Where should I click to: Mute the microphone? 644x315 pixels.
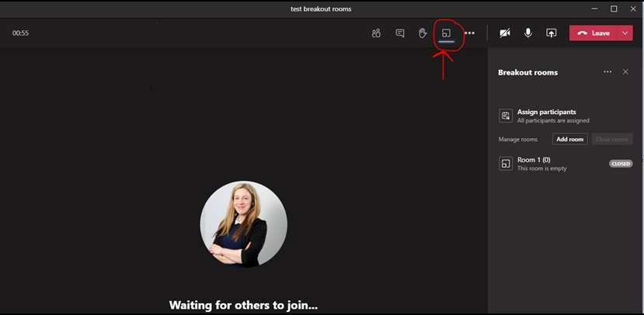point(528,33)
